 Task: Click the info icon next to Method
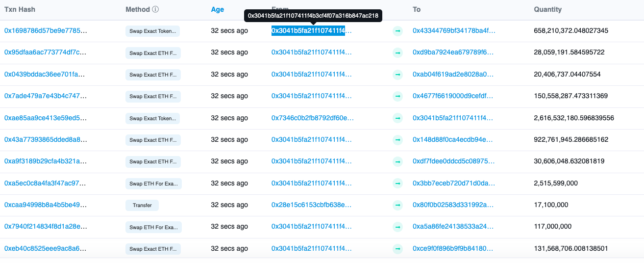(x=155, y=9)
